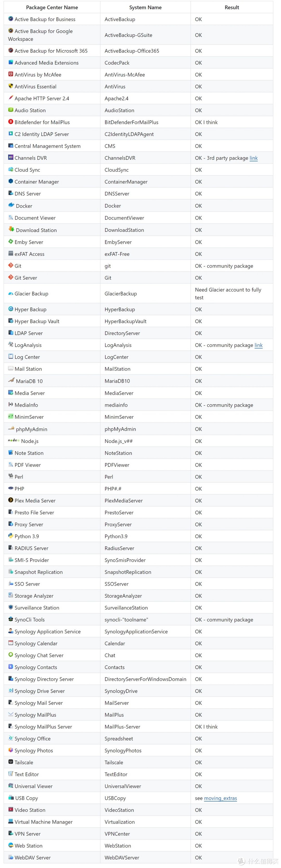Open the LogAnalysis community package link
281x868 pixels.
[258, 345]
